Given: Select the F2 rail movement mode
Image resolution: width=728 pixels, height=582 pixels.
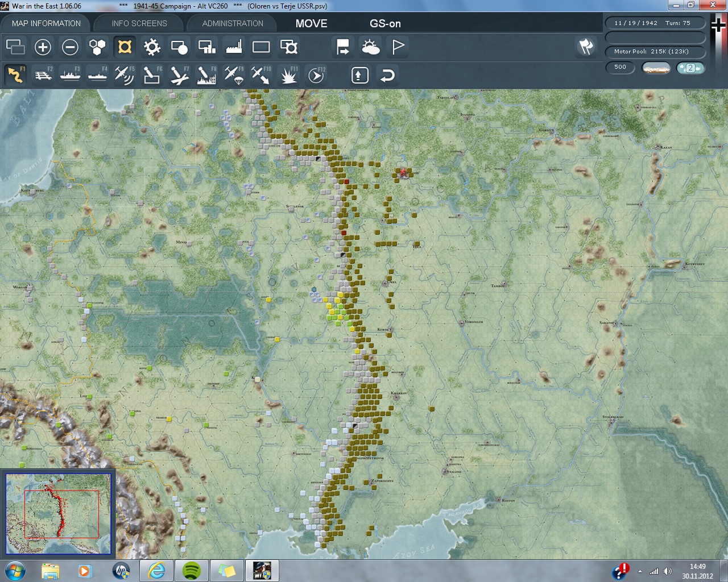Looking at the screenshot, I should point(43,75).
